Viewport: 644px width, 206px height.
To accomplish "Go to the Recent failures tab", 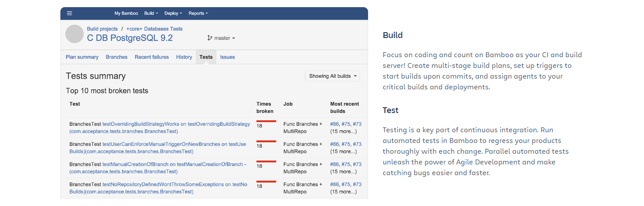I will pyautogui.click(x=152, y=57).
